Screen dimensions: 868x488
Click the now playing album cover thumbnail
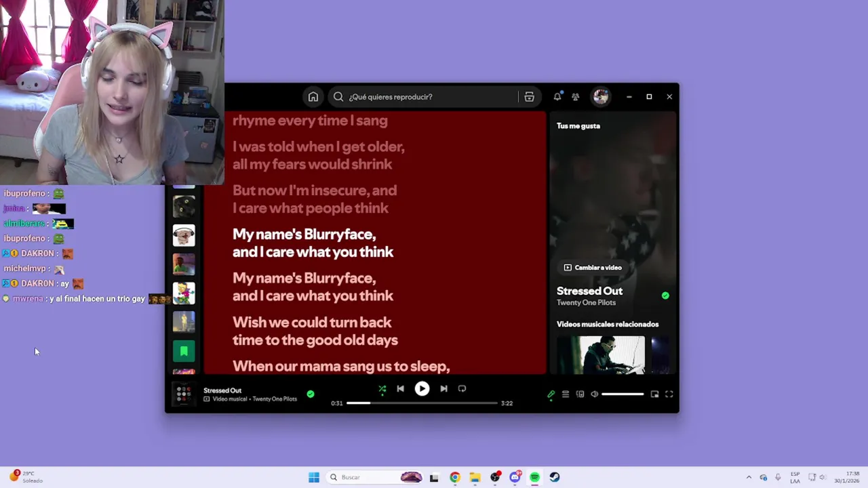[x=183, y=394]
